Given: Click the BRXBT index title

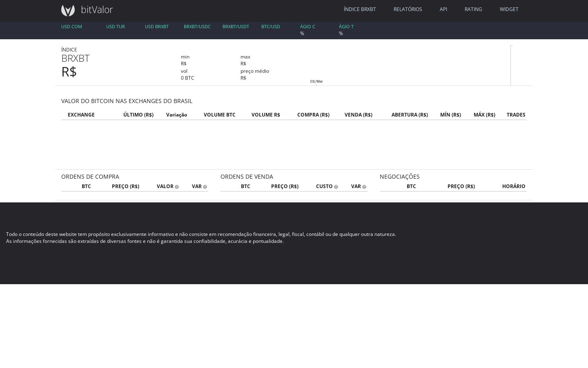Looking at the screenshot, I should click(76, 58).
